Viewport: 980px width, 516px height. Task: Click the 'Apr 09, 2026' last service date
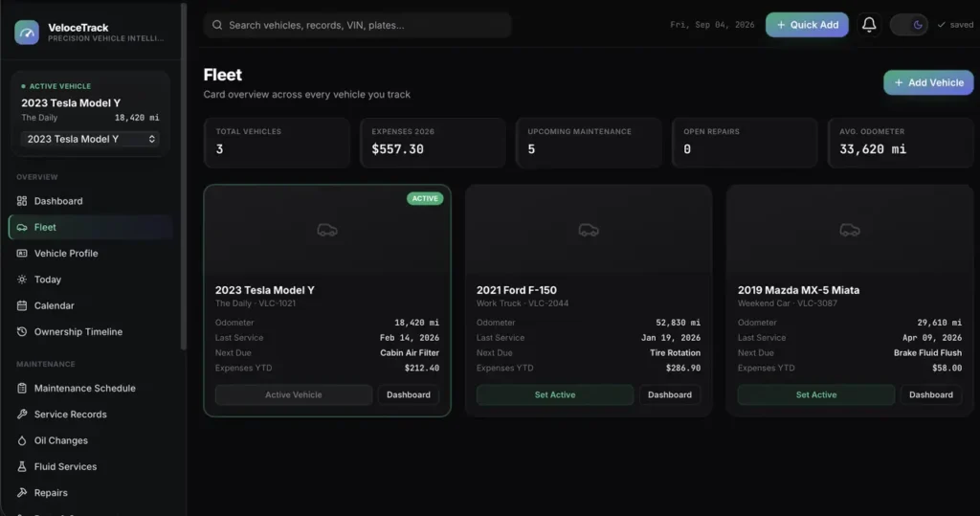tap(932, 338)
